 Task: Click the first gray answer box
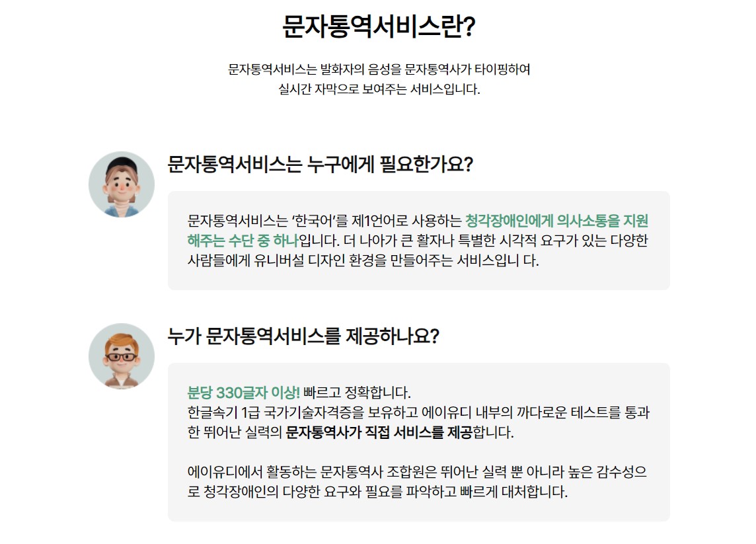(x=418, y=241)
